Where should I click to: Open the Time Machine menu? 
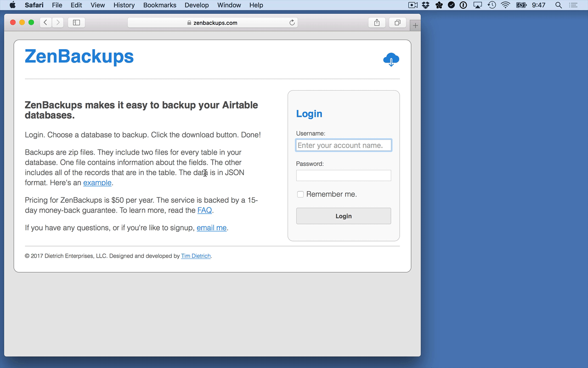pyautogui.click(x=492, y=5)
